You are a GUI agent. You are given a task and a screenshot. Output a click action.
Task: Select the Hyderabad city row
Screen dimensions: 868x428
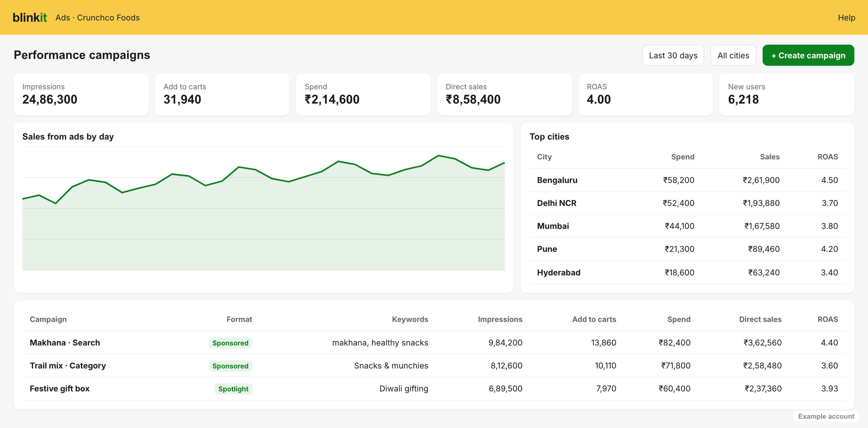tap(687, 272)
